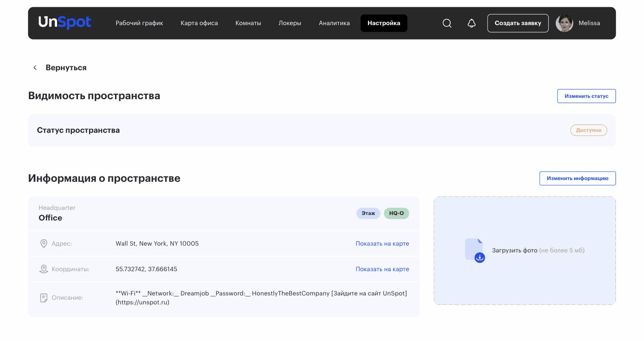Show coordinates on map link

point(382,269)
